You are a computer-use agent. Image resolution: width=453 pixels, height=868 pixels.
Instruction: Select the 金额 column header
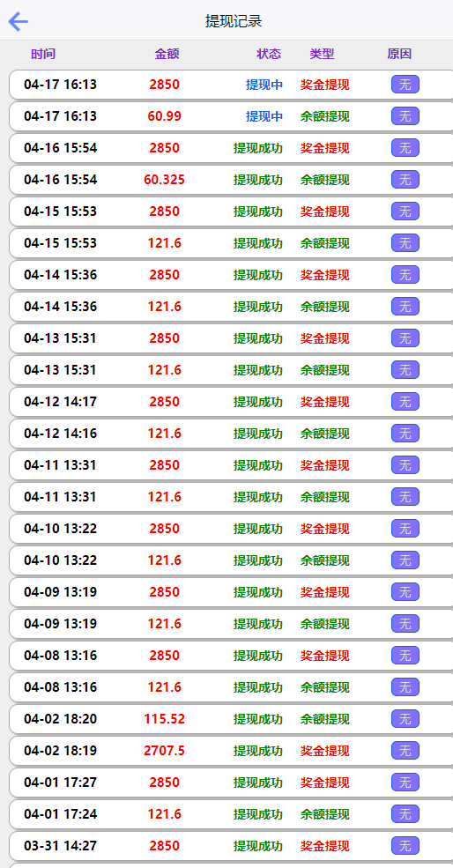coord(167,55)
